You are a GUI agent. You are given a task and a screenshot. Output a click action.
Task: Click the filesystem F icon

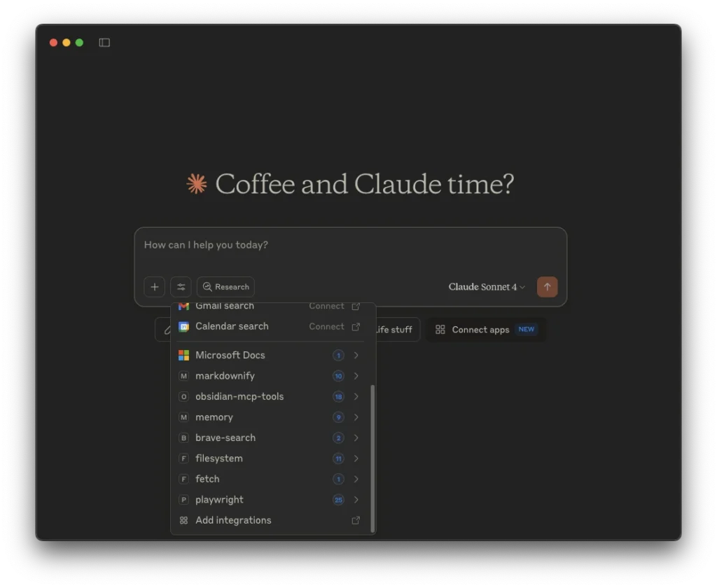tap(184, 458)
